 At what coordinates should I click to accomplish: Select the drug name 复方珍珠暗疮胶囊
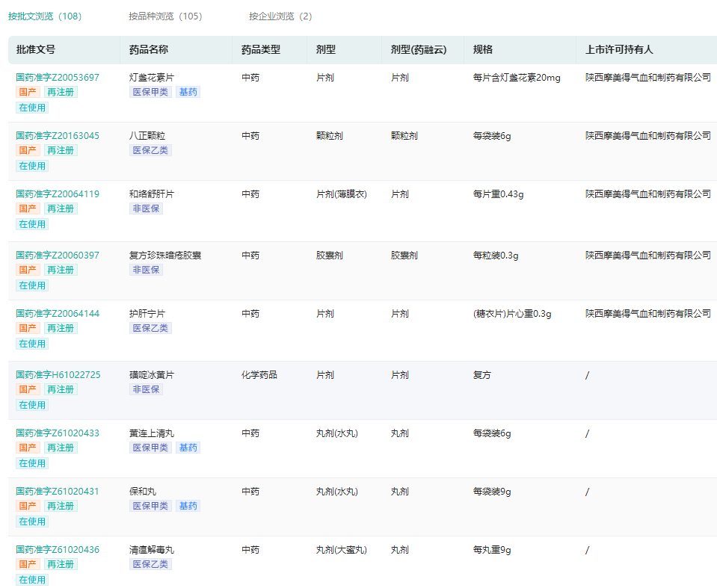[x=164, y=256]
